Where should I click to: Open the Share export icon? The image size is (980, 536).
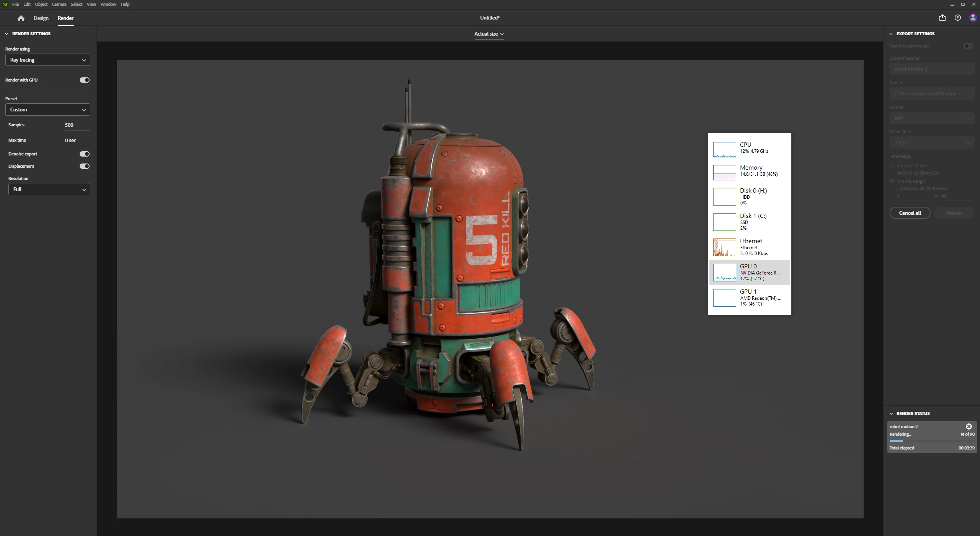[x=942, y=18]
